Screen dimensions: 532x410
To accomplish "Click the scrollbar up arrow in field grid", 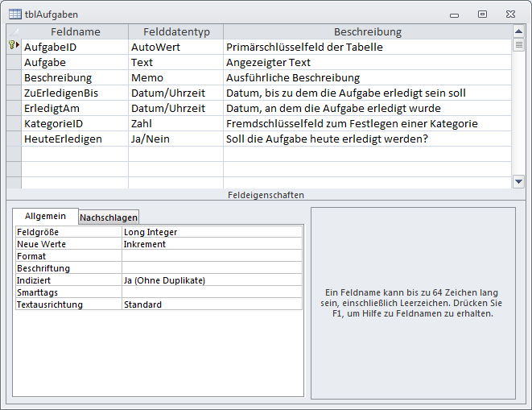I will coord(519,31).
